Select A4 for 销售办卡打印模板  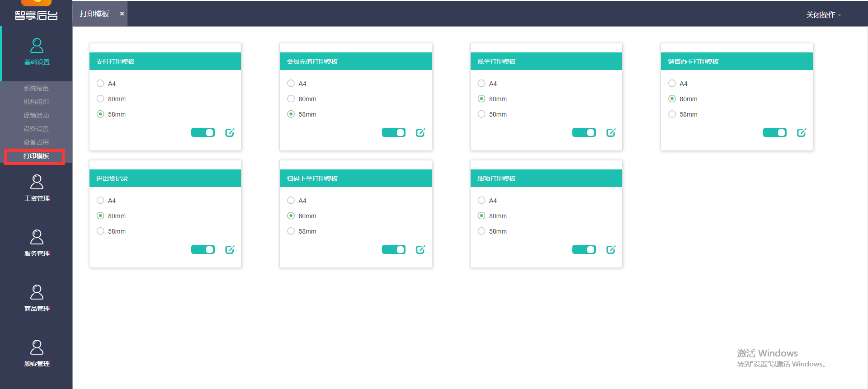tap(672, 84)
